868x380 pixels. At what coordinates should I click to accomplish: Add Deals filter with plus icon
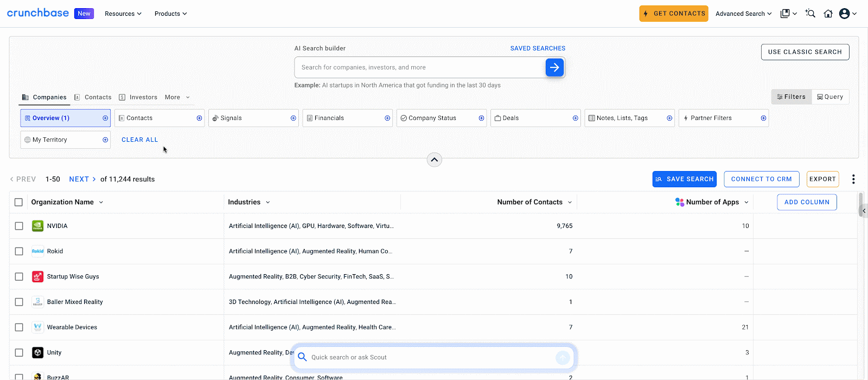coord(576,118)
